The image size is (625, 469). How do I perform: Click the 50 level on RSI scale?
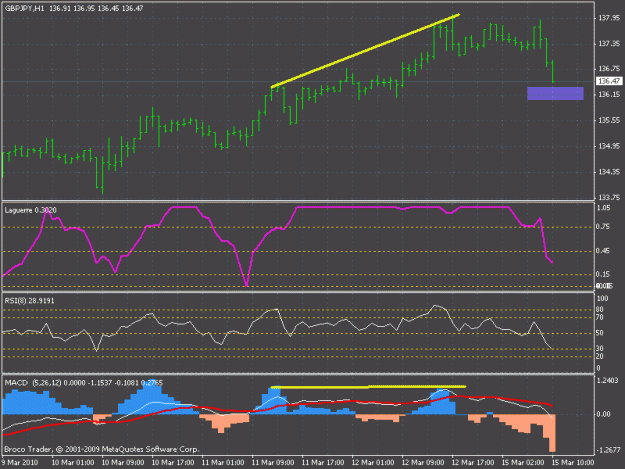600,333
